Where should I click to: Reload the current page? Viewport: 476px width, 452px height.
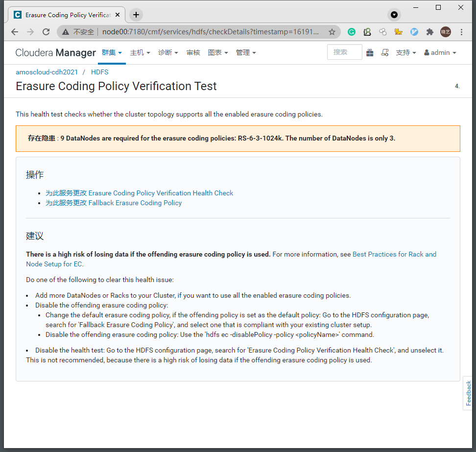(46, 32)
